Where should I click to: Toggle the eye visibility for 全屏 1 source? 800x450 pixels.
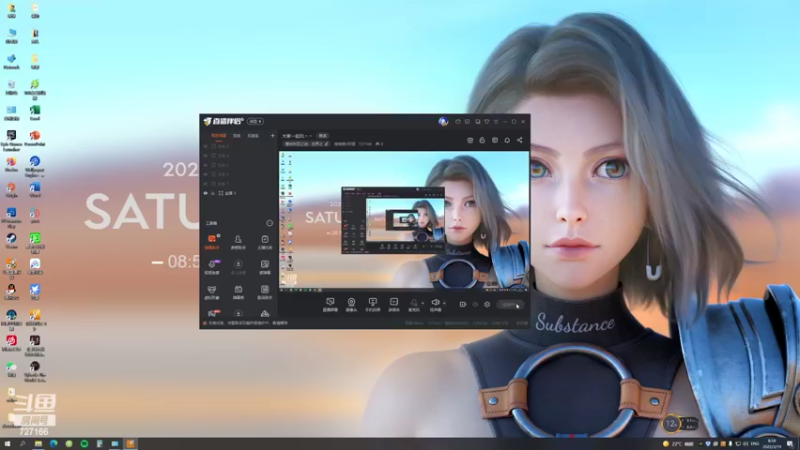[x=206, y=193]
